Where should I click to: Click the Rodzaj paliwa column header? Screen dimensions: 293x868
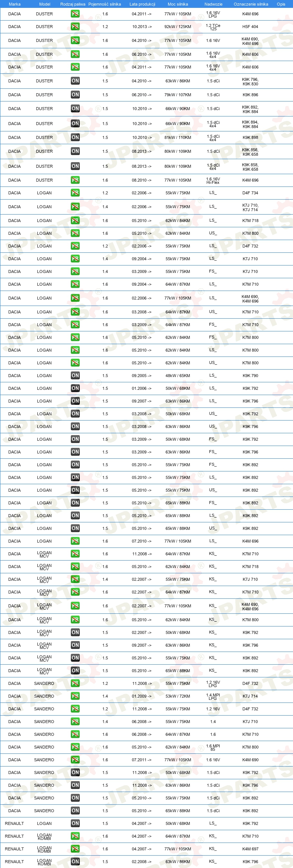[73, 4]
